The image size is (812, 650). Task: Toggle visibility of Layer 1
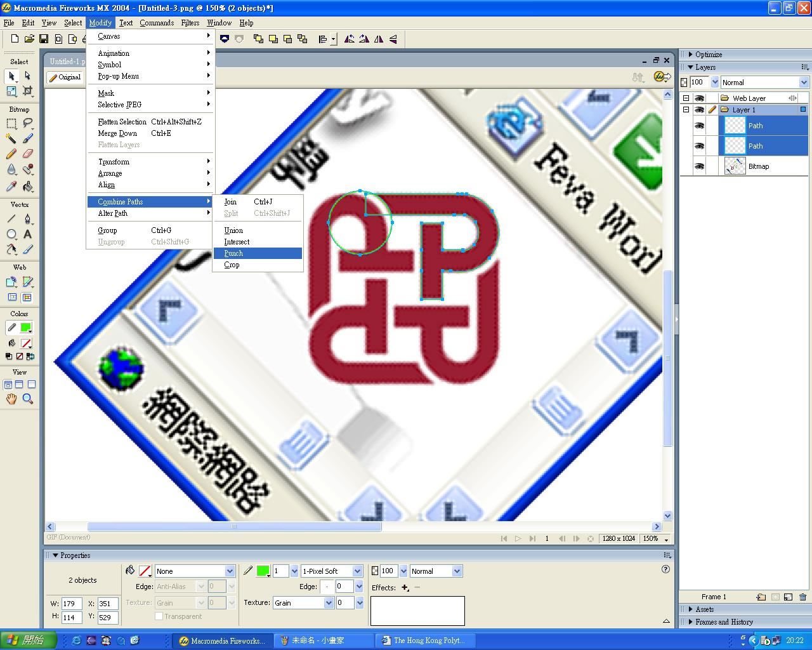pyautogui.click(x=699, y=110)
